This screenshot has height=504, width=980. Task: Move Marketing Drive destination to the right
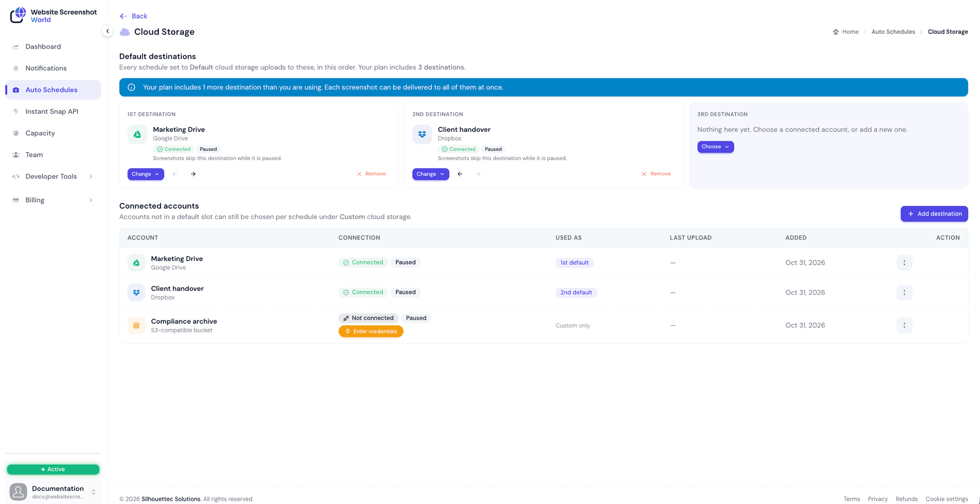coord(193,174)
